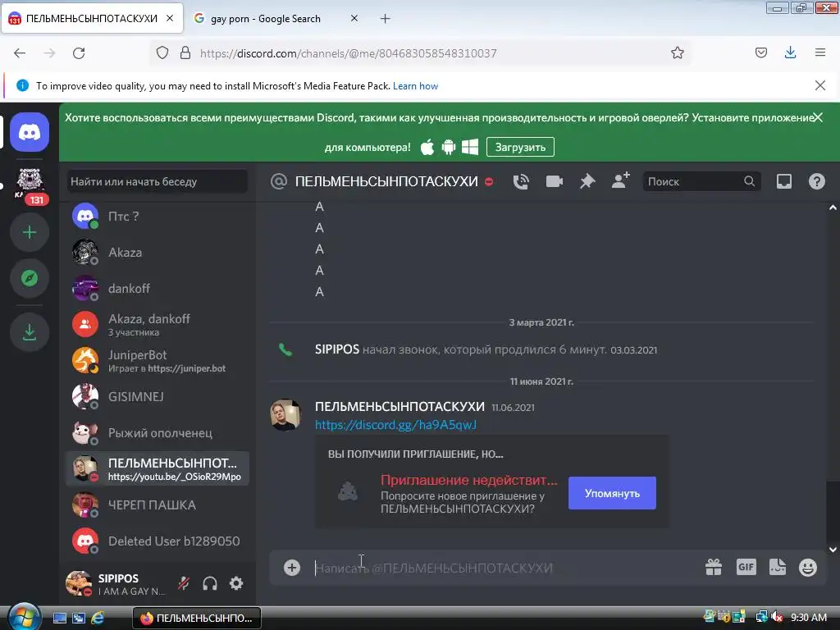Open Pocket save icon in toolbar
This screenshot has width=840, height=630.
(x=760, y=52)
